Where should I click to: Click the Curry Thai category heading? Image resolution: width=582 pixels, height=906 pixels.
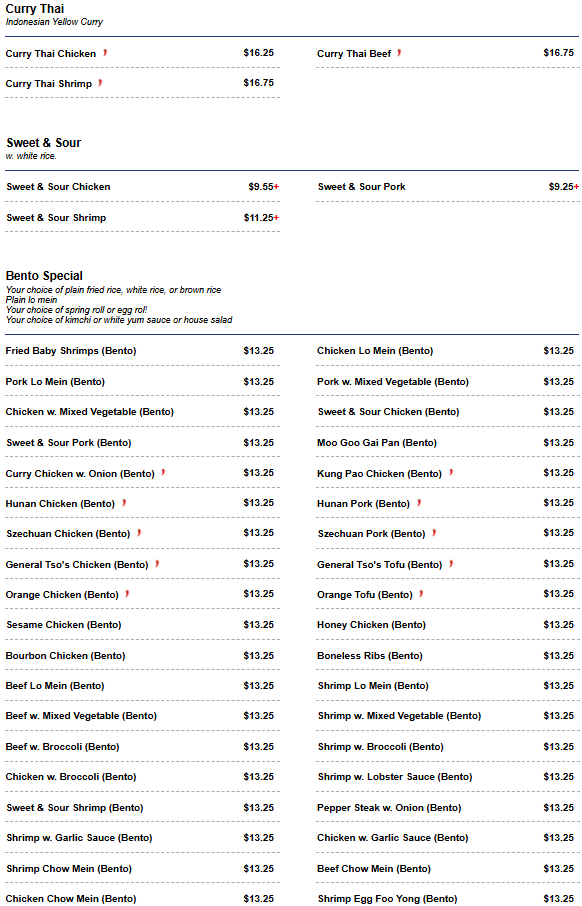(x=35, y=9)
